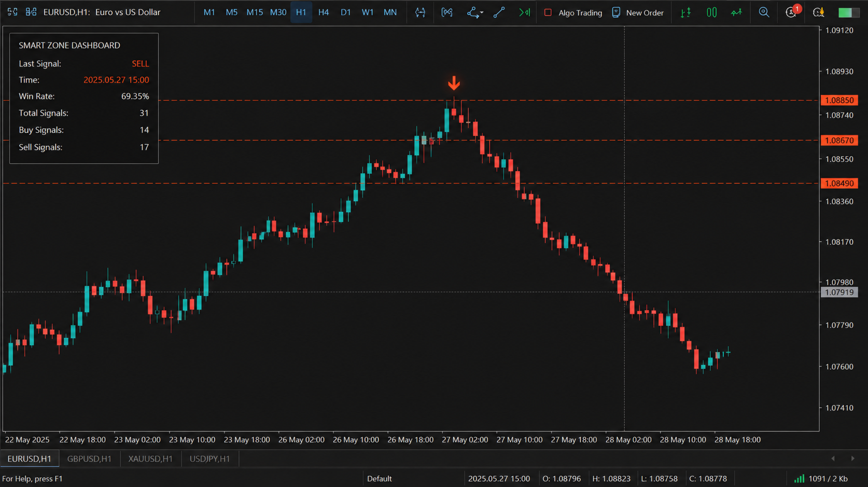
Task: Click the Total Signals value 31
Action: click(x=144, y=113)
